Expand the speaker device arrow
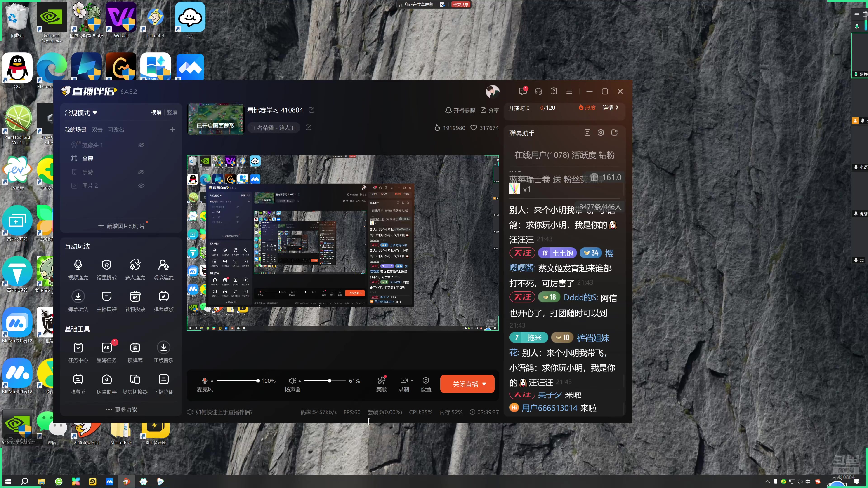Viewport: 868px width, 488px height. tap(300, 381)
